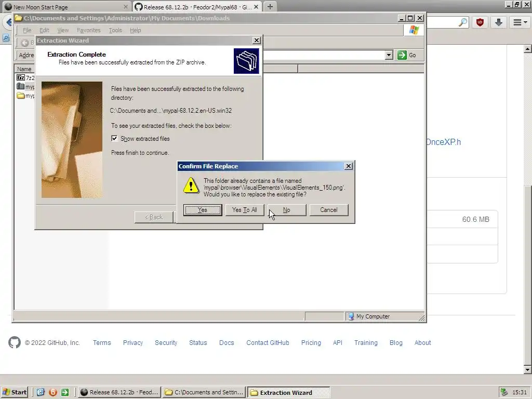
Task: Open a new browser tab
Action: point(270,7)
